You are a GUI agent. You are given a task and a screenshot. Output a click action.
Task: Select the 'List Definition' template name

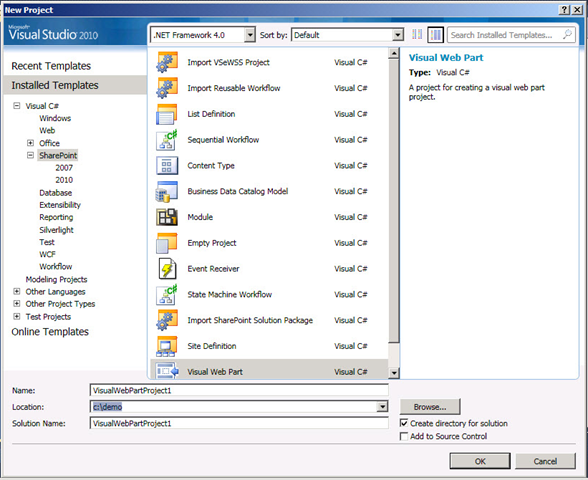211,114
